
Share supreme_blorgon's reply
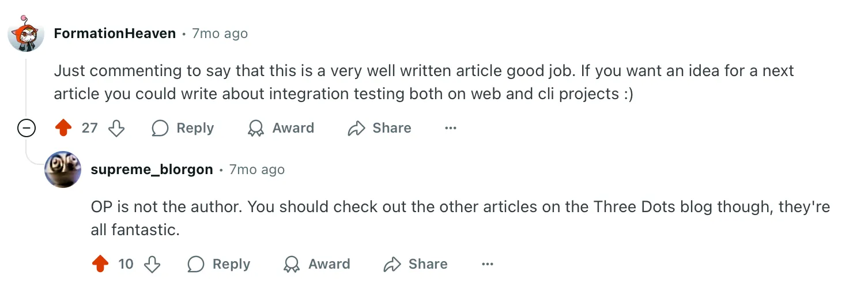pyautogui.click(x=416, y=264)
